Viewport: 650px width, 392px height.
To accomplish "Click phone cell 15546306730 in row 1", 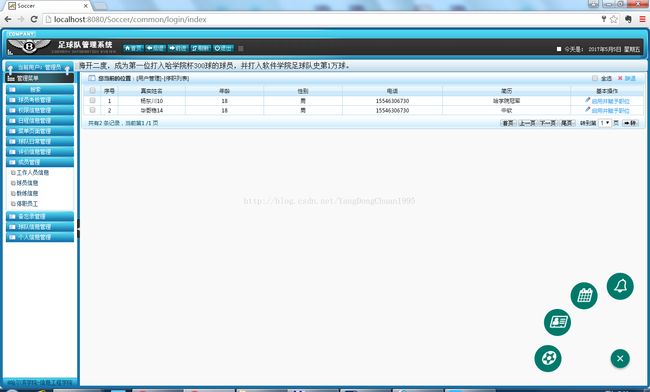I will (392, 101).
